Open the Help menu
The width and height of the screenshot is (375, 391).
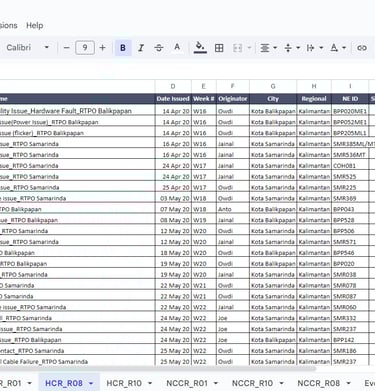pyautogui.click(x=35, y=25)
